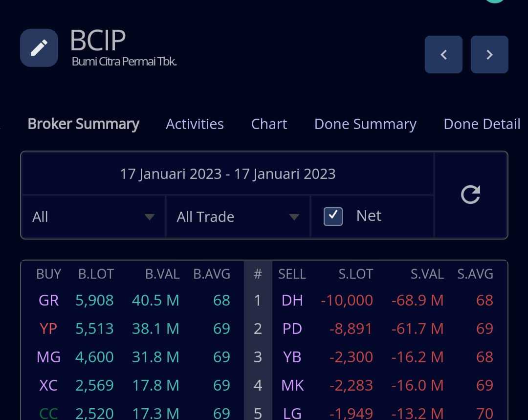Click the pencil edit icon next to BCIP

(39, 47)
